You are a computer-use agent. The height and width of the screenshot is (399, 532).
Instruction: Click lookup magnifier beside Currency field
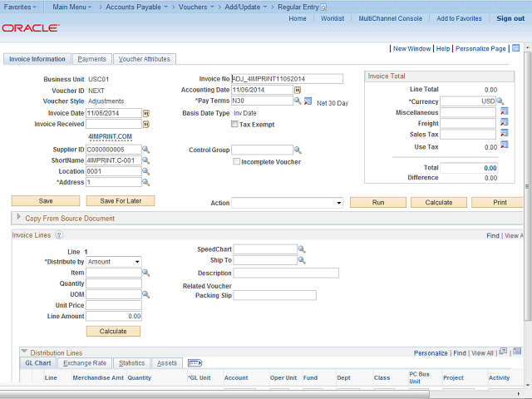tap(500, 101)
